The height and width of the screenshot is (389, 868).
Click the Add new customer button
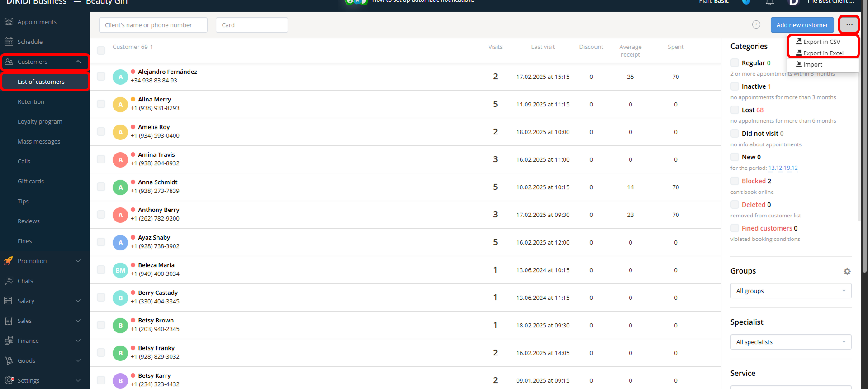pyautogui.click(x=802, y=25)
